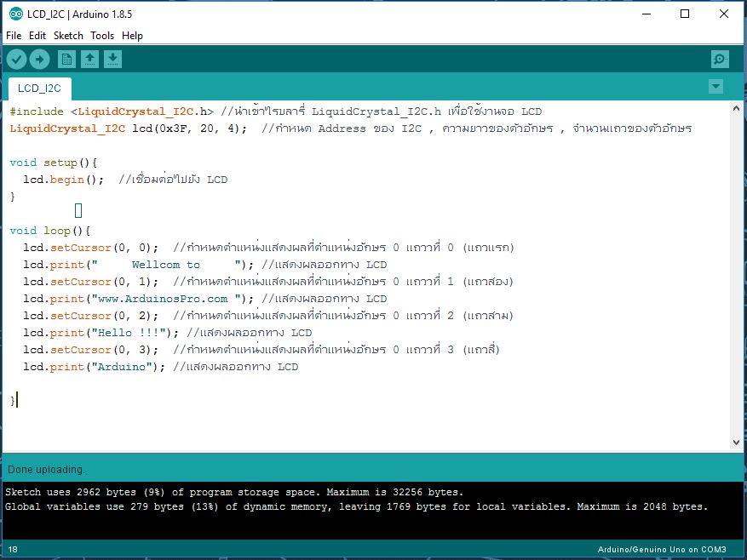Open the sketch tab dropdown arrow
Viewport: 747px width, 560px height.
click(715, 87)
